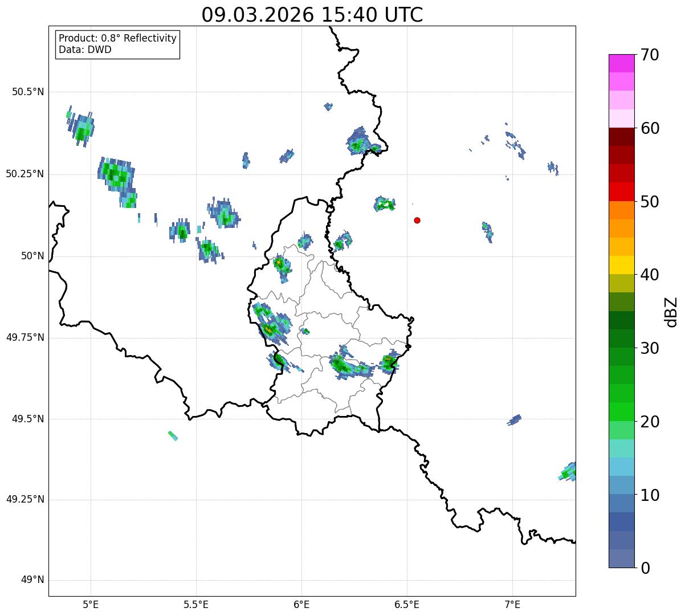Click the 6°E longitude label
This screenshot has height=616, width=685.
click(301, 604)
